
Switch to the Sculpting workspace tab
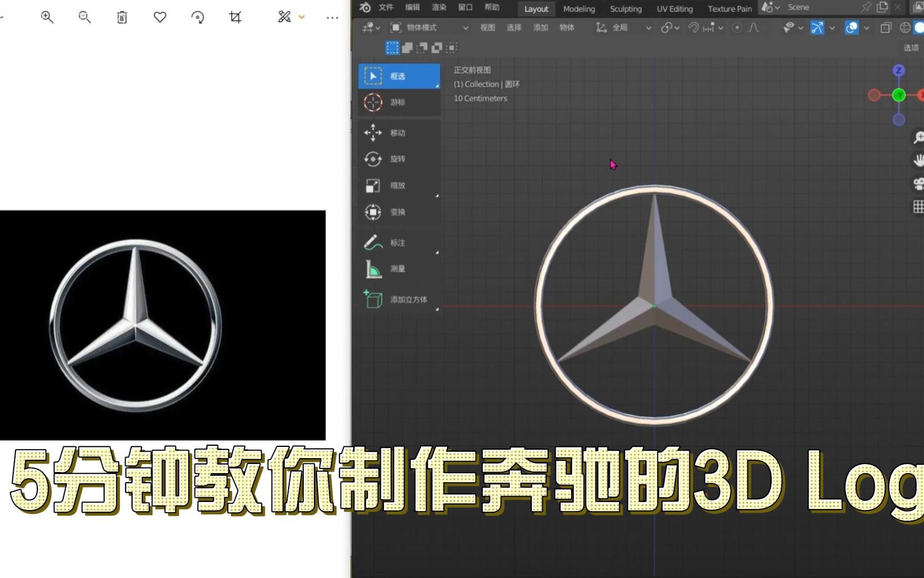tap(626, 9)
